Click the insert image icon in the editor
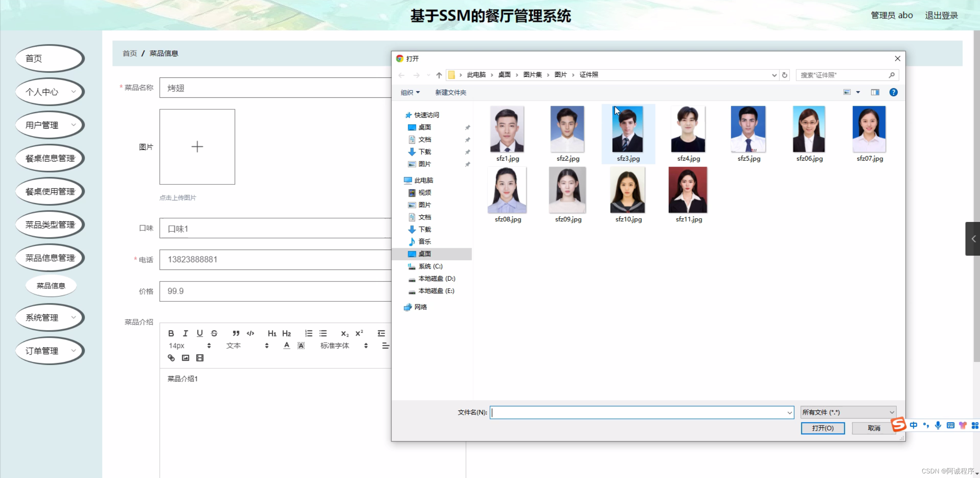Viewport: 980px width, 478px height. [186, 358]
